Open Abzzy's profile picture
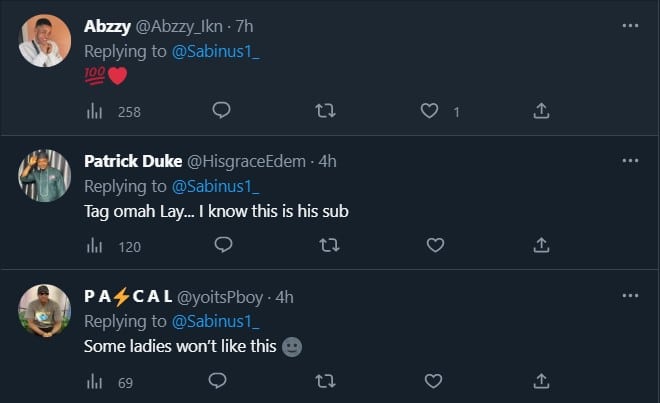The width and height of the screenshot is (660, 403). [44, 42]
